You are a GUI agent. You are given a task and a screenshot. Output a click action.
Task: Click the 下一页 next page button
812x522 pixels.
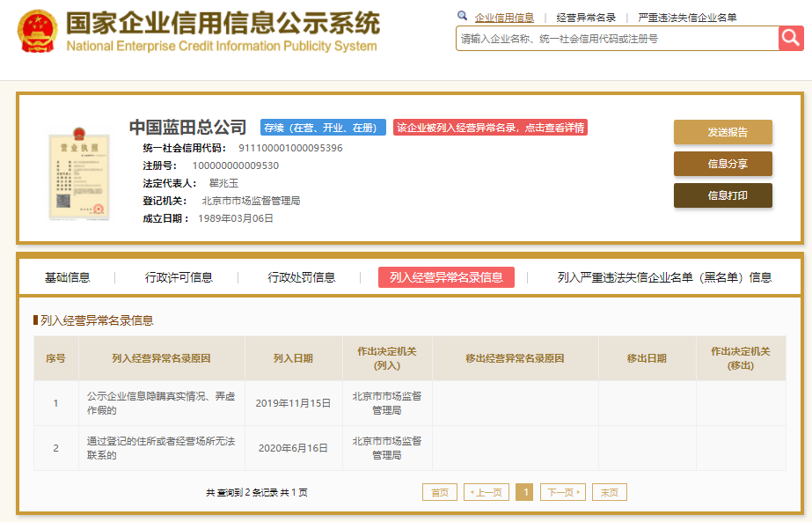coord(563,492)
